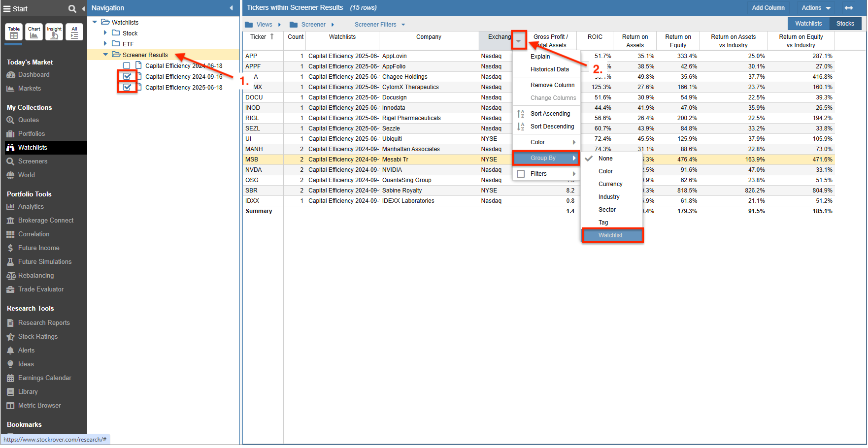Choose Historical Data menu item
The width and height of the screenshot is (868, 448).
(549, 69)
